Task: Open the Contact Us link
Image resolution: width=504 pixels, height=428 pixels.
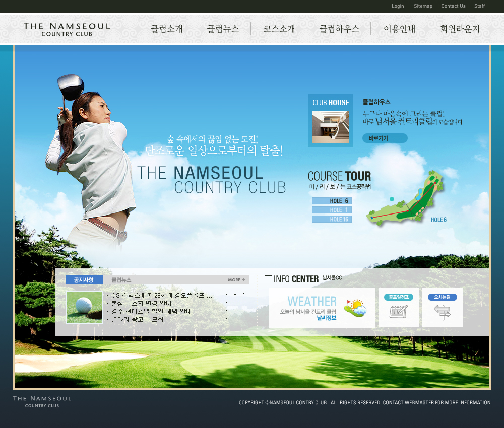Action: coord(453,6)
